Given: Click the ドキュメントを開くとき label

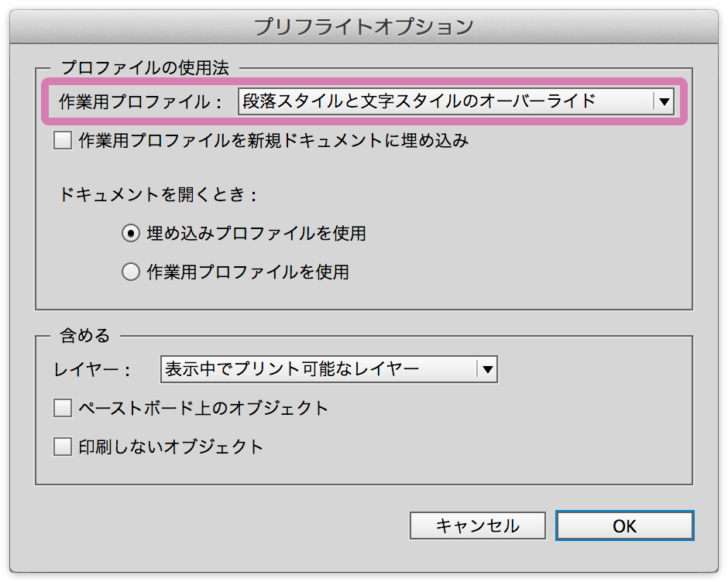Looking at the screenshot, I should click(x=158, y=194).
